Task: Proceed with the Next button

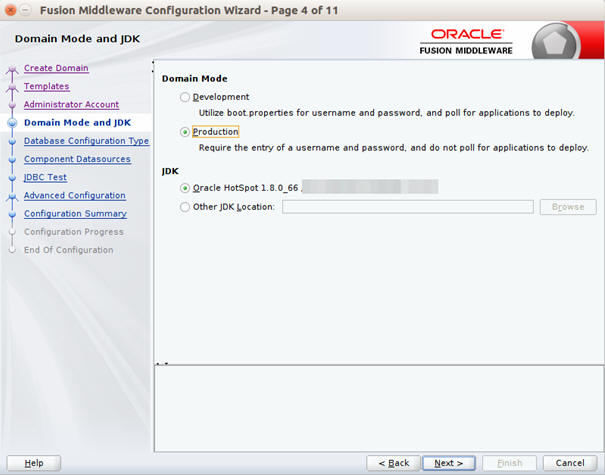Action: [449, 463]
